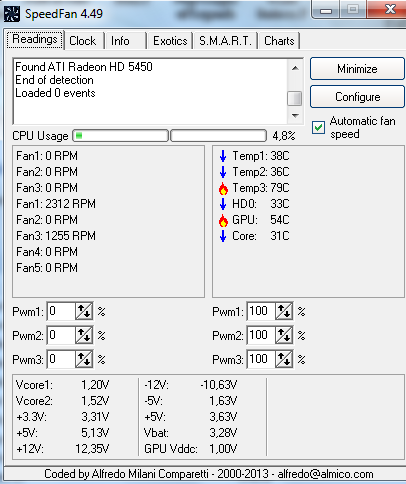Click the 'Loaded 0 events' log line
The height and width of the screenshot is (484, 406).
55,93
